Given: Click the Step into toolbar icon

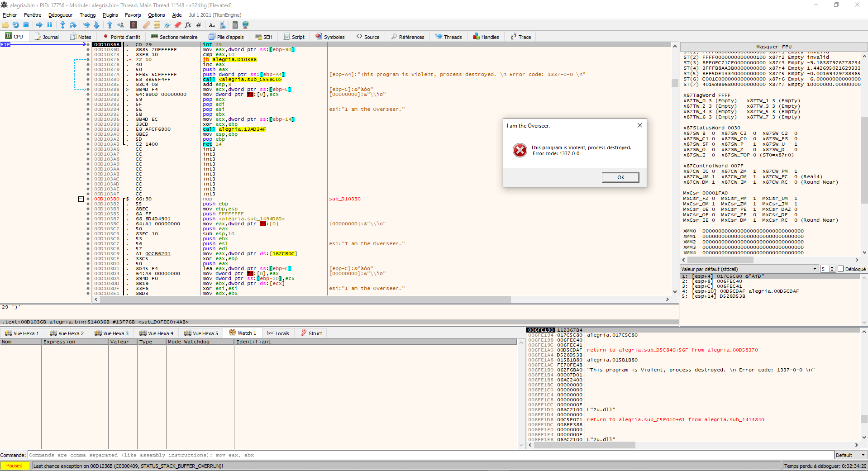Looking at the screenshot, I should click(62, 25).
